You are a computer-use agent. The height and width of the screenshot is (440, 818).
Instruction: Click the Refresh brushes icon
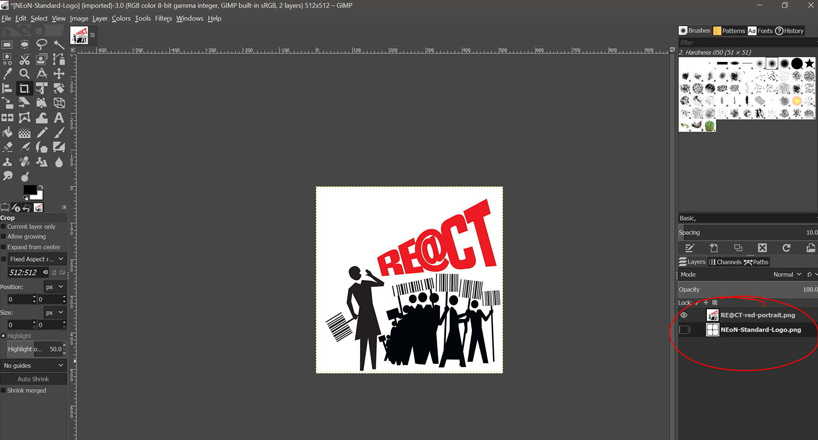(x=786, y=247)
